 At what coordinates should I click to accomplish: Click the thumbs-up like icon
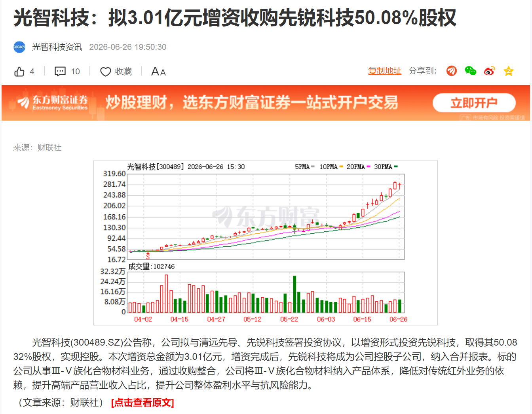tap(19, 72)
